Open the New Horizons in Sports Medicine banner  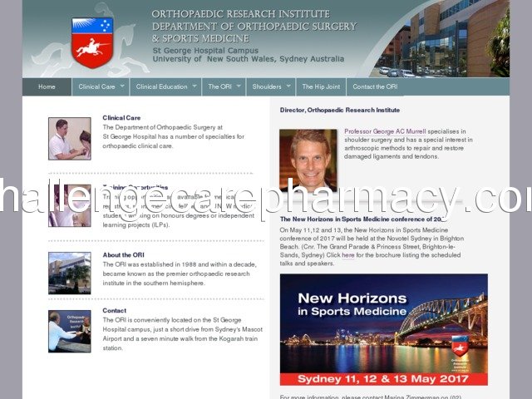coord(384,330)
